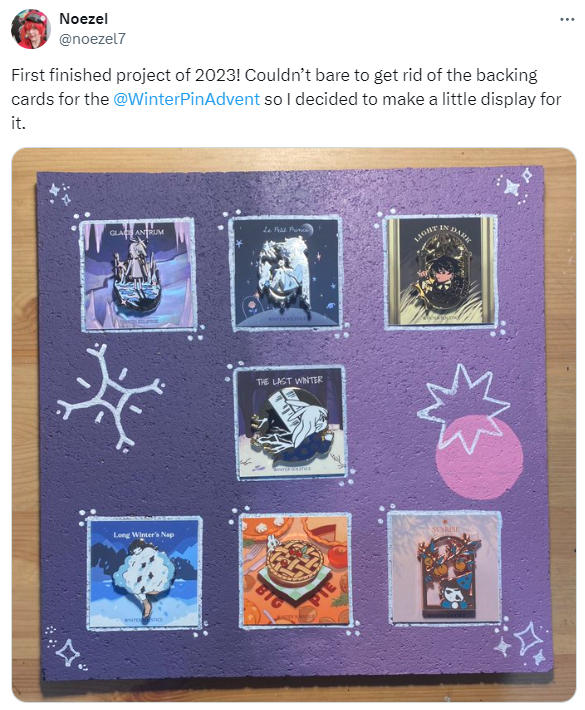Viewport: 585px width, 710px height.
Task: Click the Sunrise pin card
Action: (445, 568)
